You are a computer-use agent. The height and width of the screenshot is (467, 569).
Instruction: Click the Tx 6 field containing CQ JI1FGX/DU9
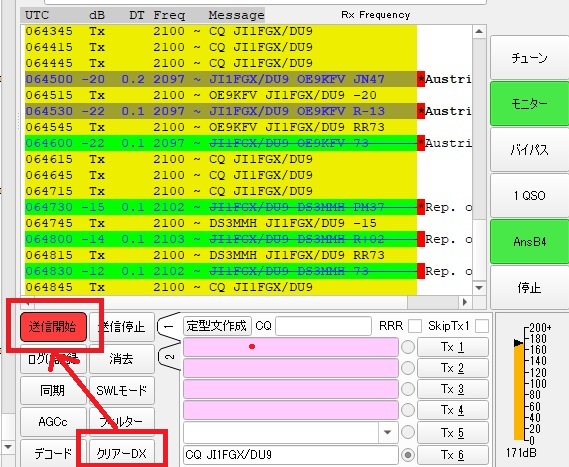coord(291,454)
